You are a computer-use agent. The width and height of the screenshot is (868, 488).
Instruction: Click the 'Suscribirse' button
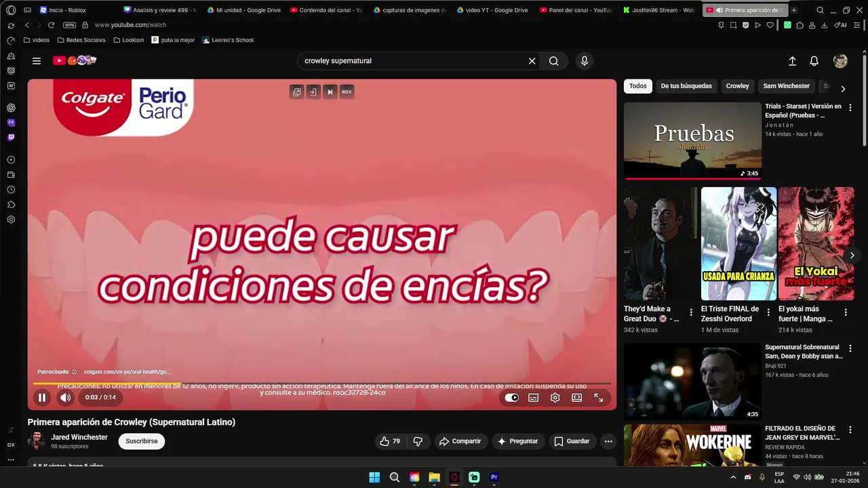click(142, 441)
